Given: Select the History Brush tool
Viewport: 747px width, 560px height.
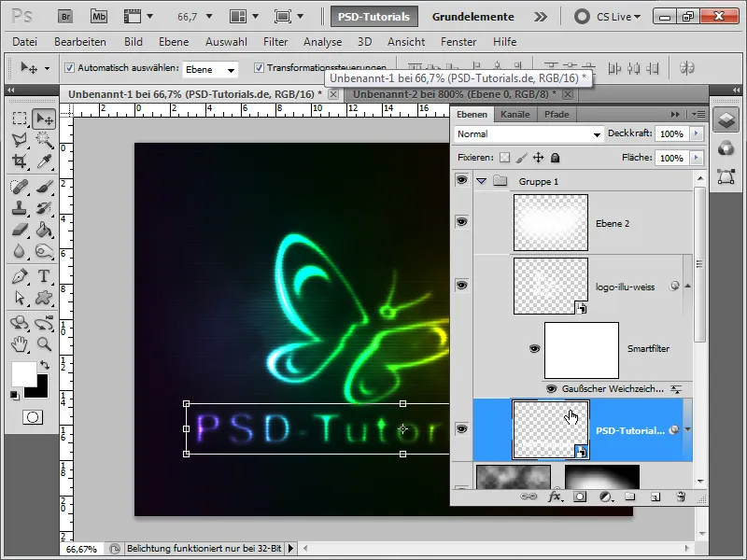Looking at the screenshot, I should point(44,208).
